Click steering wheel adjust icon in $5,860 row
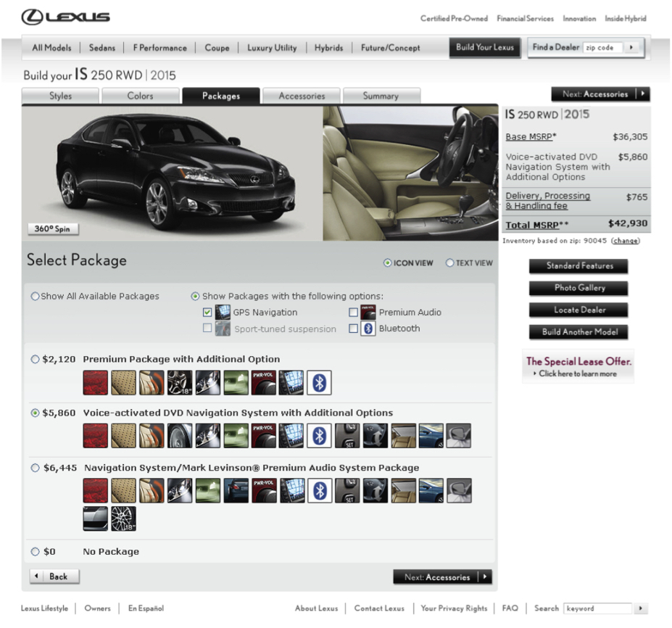Screen dimensions: 672x628 [x=376, y=436]
